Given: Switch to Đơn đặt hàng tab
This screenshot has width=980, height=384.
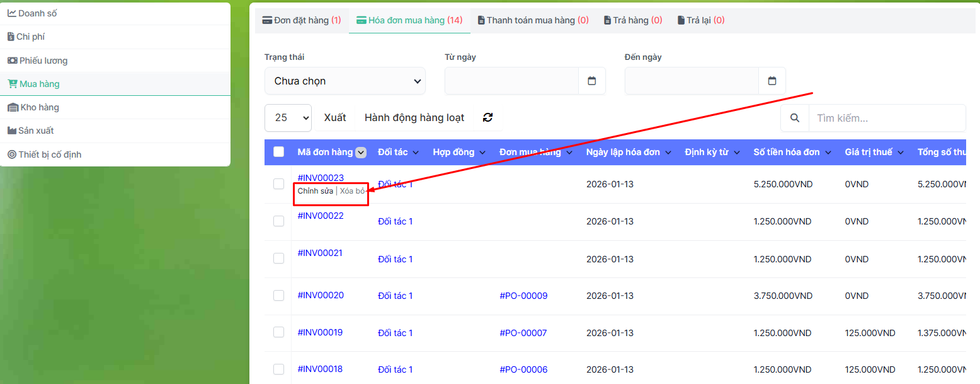Looking at the screenshot, I should [x=301, y=20].
